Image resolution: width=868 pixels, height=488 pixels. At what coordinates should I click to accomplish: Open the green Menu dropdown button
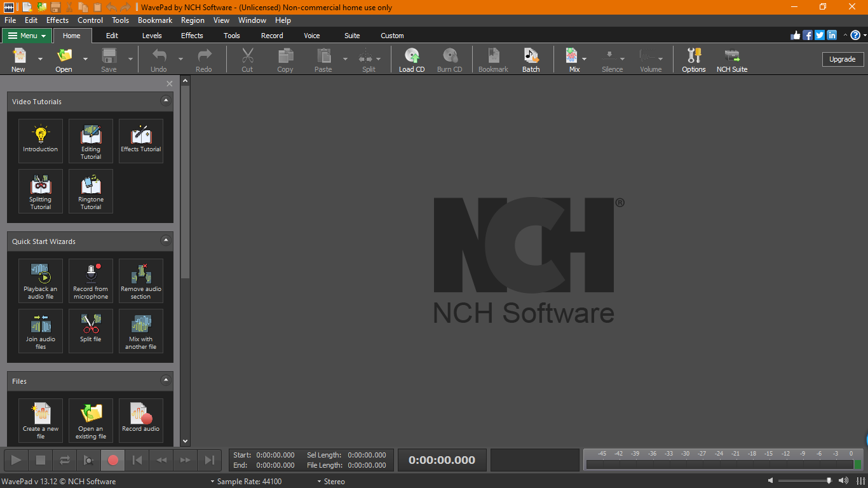[27, 36]
